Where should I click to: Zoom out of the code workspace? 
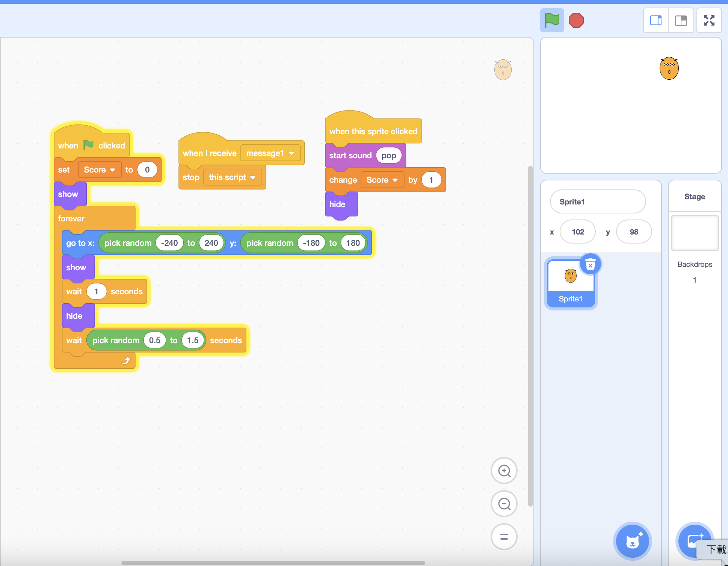pyautogui.click(x=504, y=504)
